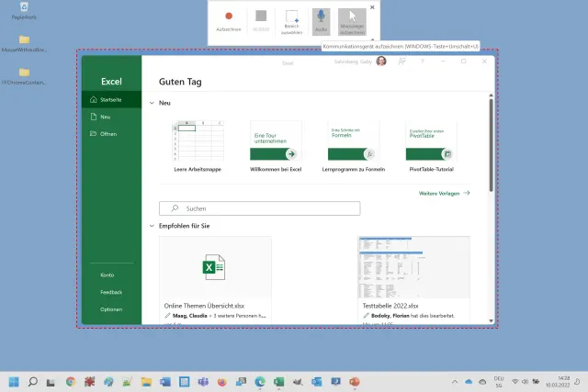Click the user profile picture in Excel

381,62
